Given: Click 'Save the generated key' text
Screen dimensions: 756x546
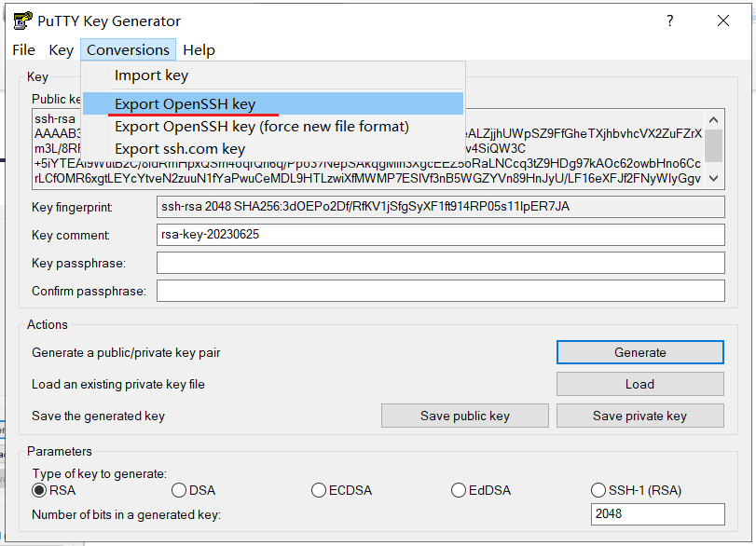Looking at the screenshot, I should [x=99, y=416].
